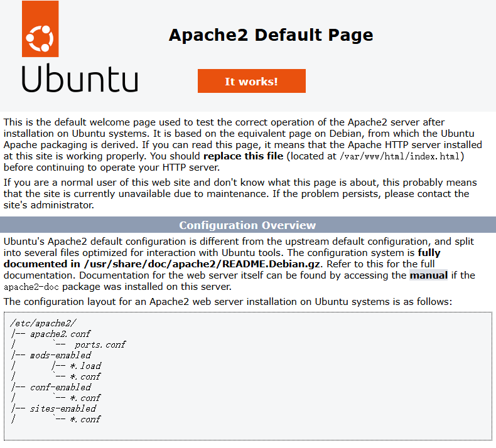The height and width of the screenshot is (448, 496).
Task: Click the words 'site's administrator.'
Action: pos(49,205)
